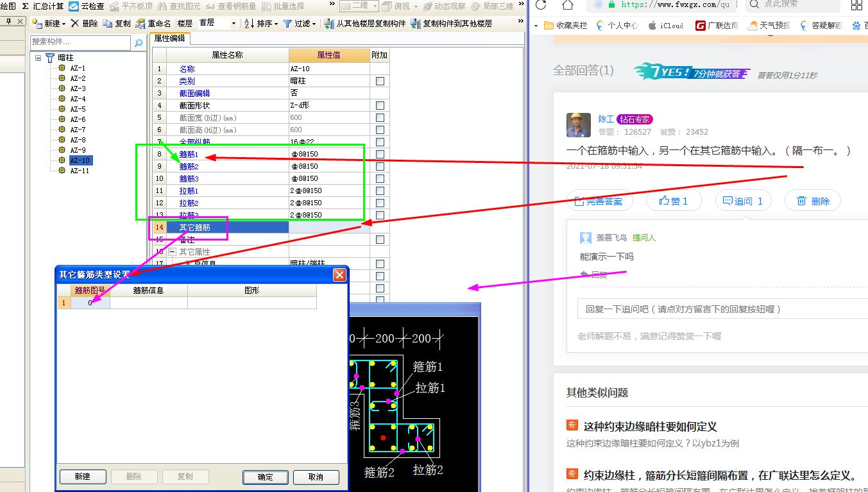Open 新建 dropdown arrow
The width and height of the screenshot is (868, 492).
(64, 24)
